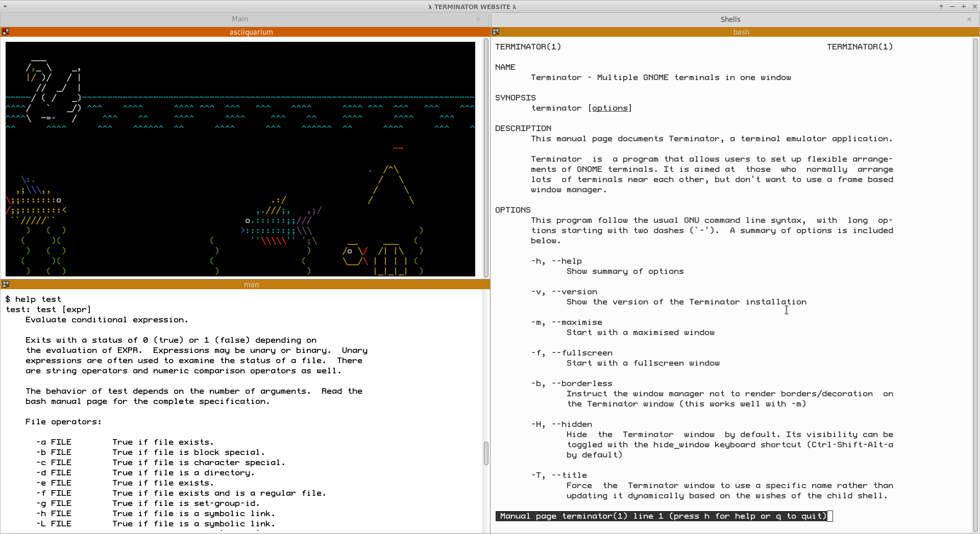The width and height of the screenshot is (980, 534).
Task: Close the Main tab
Action: [x=478, y=19]
